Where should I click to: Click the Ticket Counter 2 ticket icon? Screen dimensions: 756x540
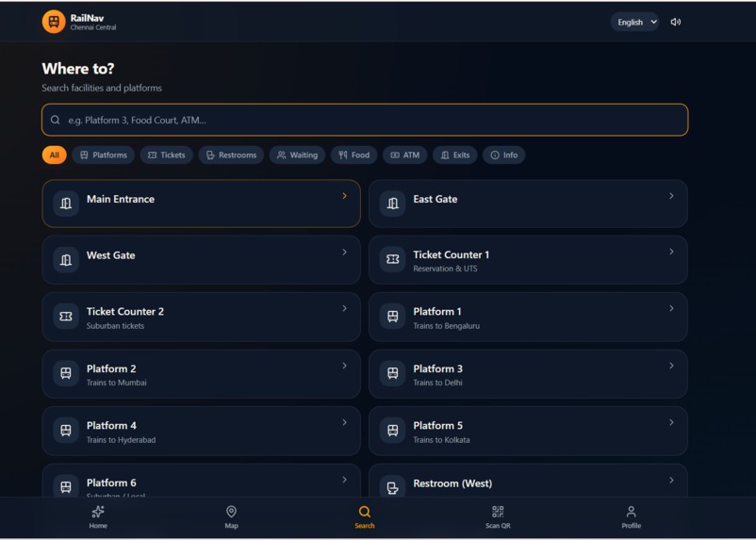66,317
